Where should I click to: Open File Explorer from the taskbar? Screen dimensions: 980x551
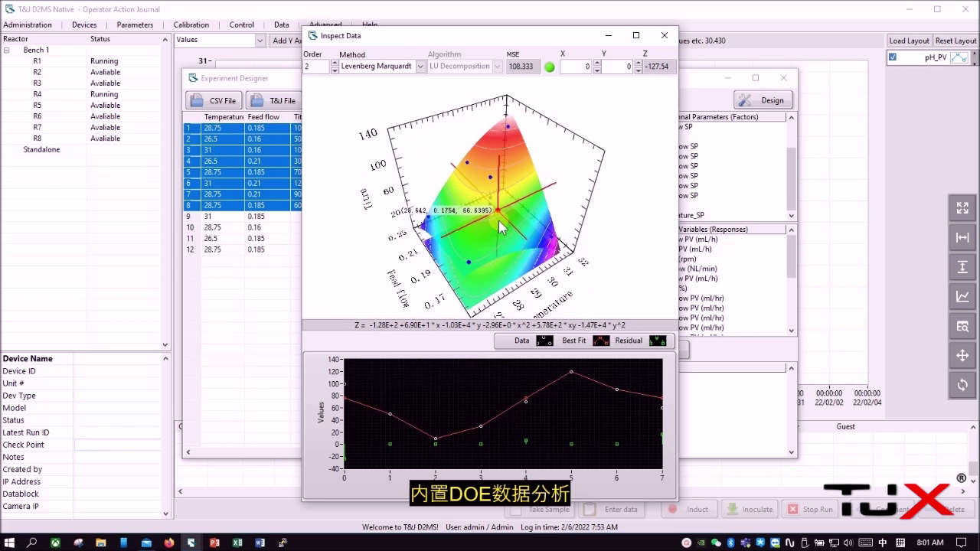coord(100,543)
